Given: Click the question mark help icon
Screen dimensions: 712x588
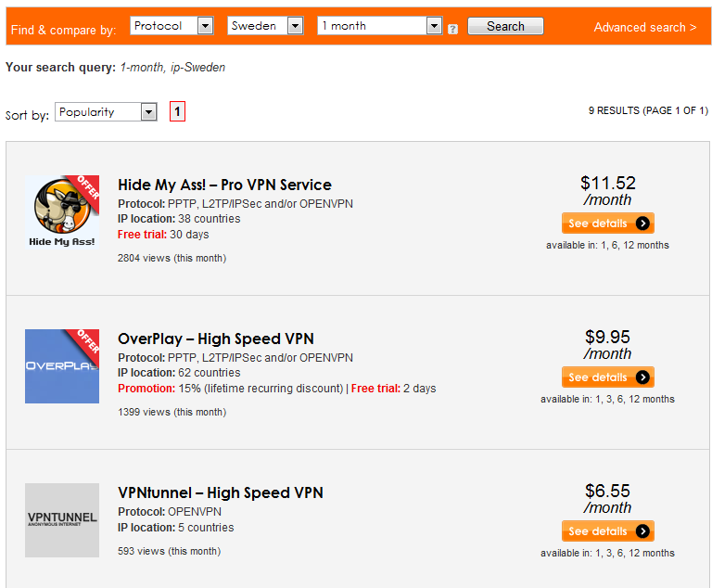Looking at the screenshot, I should [x=452, y=29].
